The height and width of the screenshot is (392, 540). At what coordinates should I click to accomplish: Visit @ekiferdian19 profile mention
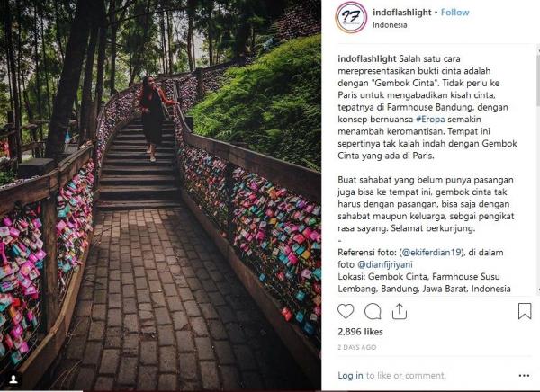[x=431, y=253]
